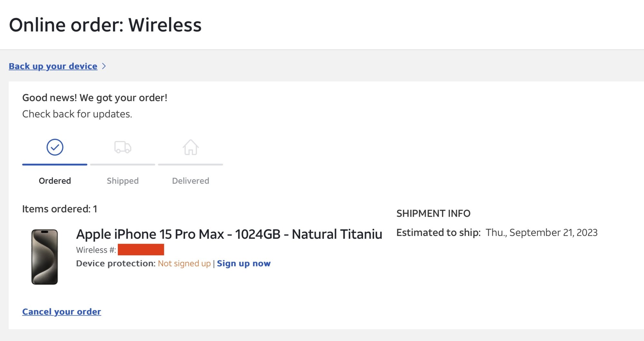Click the redacted wireless number block
The image size is (644, 341).
point(141,250)
